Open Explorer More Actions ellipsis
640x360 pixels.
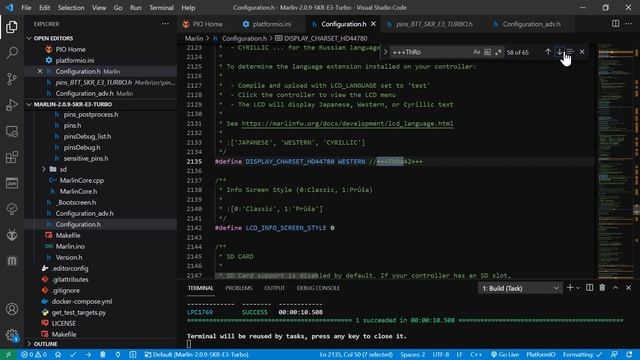[165, 24]
